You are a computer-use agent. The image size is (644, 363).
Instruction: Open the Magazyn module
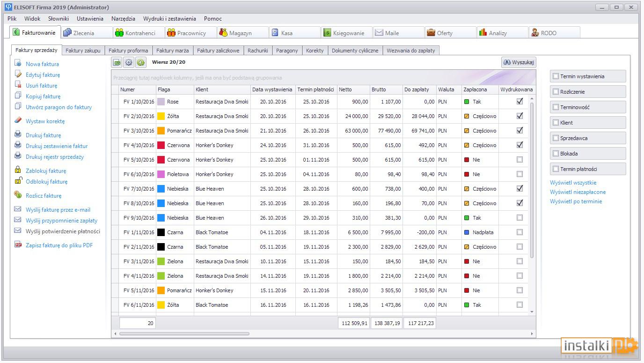[x=242, y=33]
